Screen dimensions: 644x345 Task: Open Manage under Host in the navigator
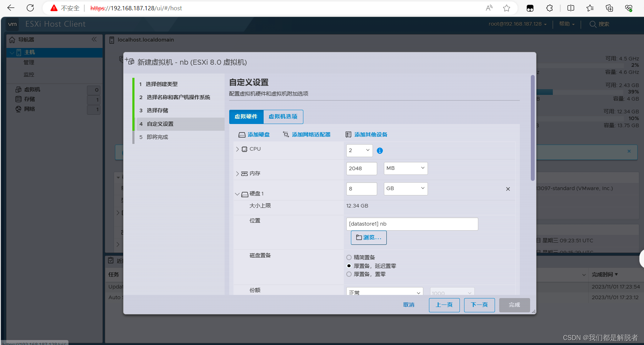pos(29,63)
